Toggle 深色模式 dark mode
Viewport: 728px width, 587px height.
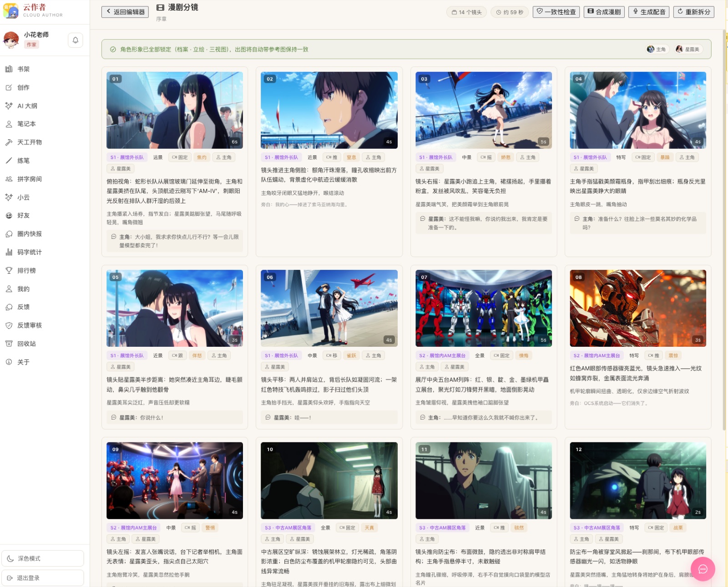[x=43, y=558]
